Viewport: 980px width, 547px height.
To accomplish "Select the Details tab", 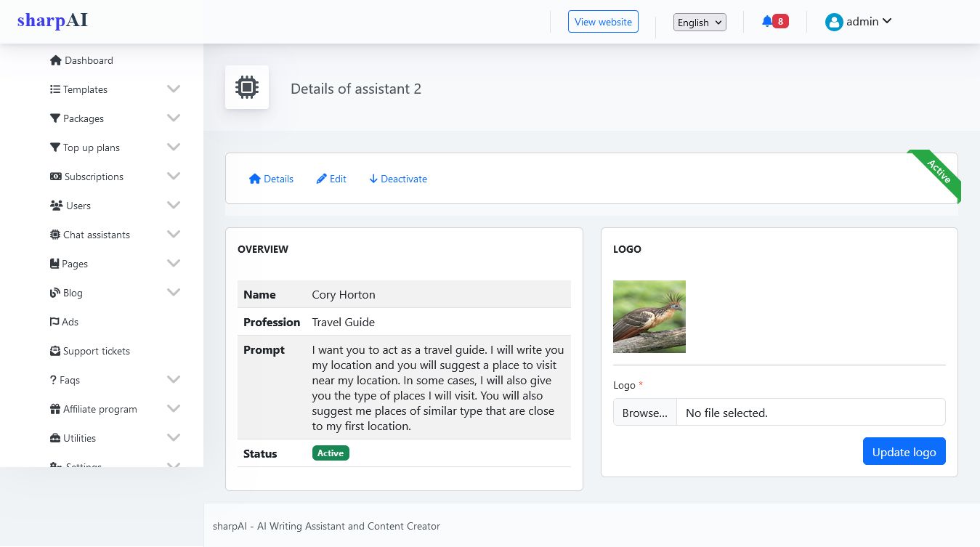I will tap(271, 179).
